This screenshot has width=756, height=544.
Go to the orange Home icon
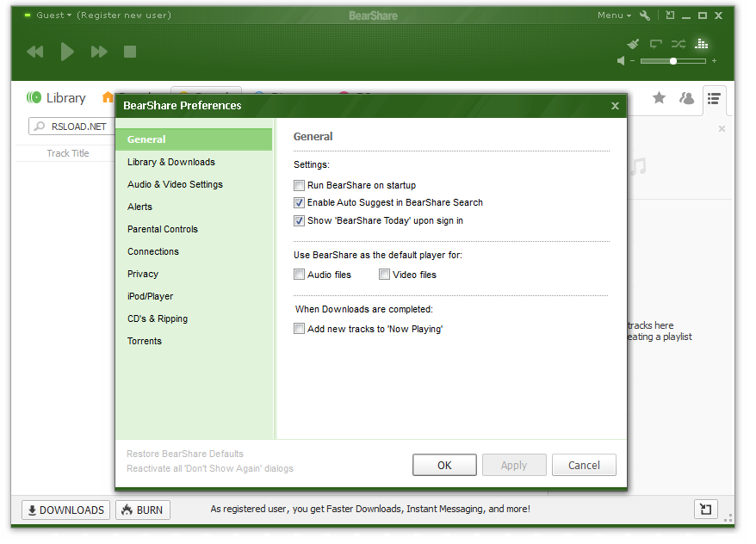click(108, 97)
